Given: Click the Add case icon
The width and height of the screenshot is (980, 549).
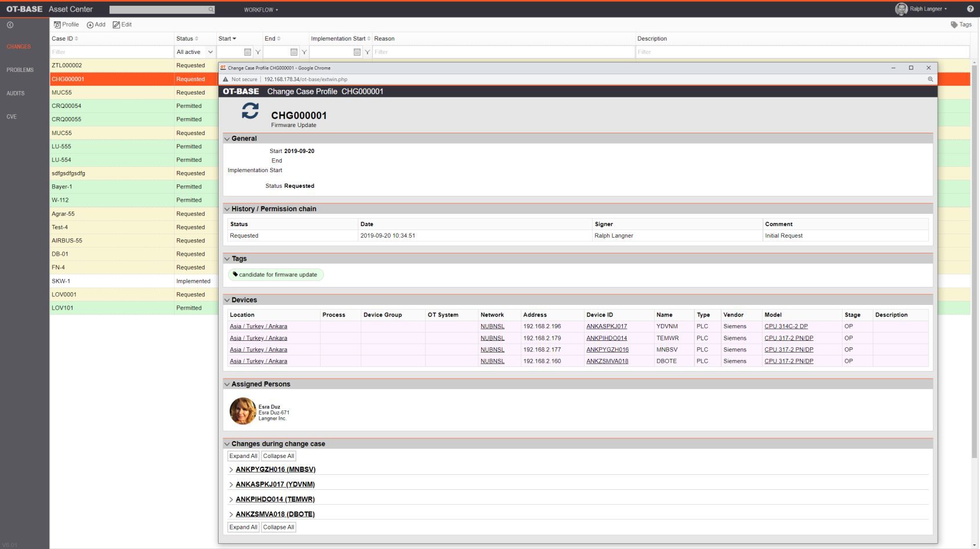Looking at the screenshot, I should 90,25.
